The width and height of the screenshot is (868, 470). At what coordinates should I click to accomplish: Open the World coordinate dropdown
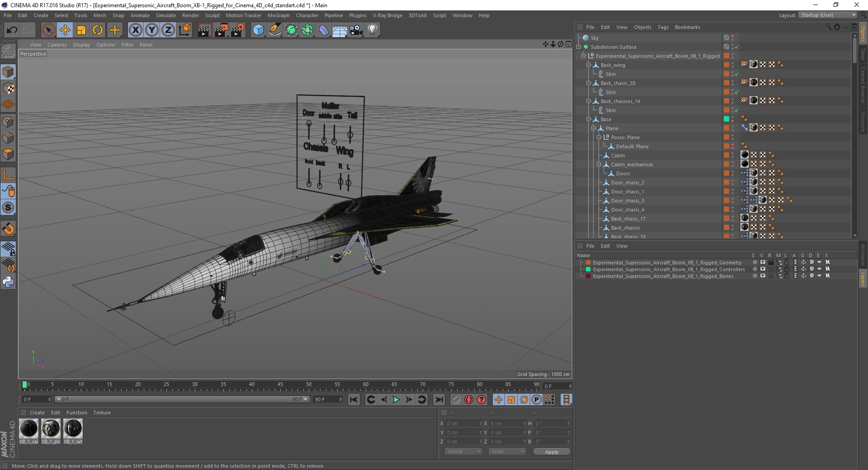tap(463, 451)
